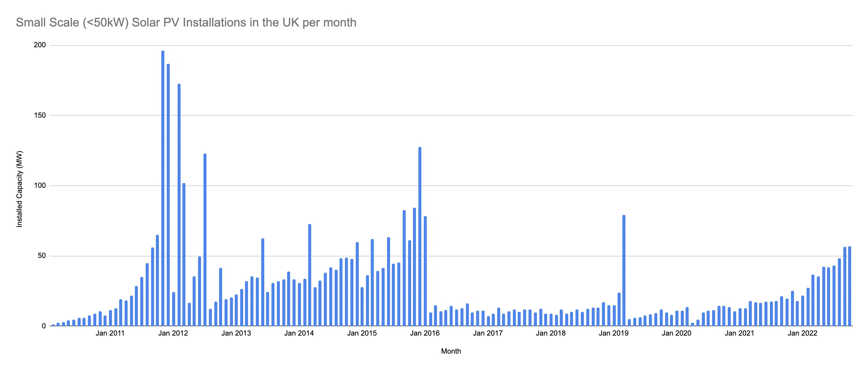868x372 pixels.
Task: Select the mid-2013 bar near 62 MW
Action: pos(263,282)
